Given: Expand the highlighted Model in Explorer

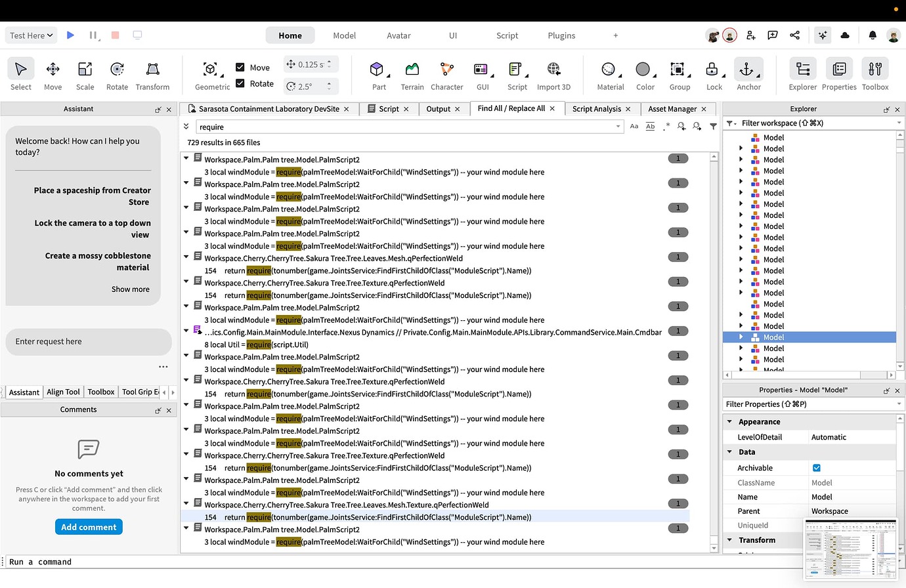Looking at the screenshot, I should click(x=741, y=337).
